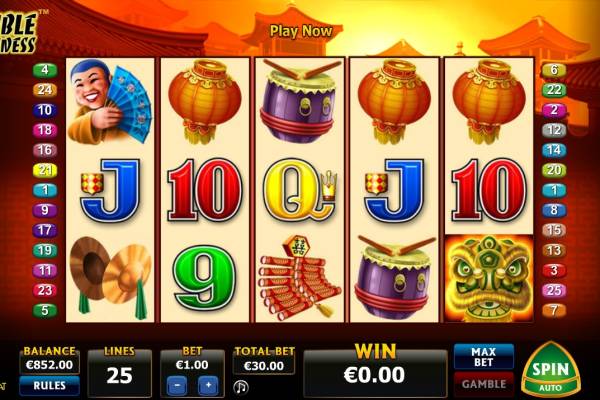Click the Lines count field showing 25
Viewport: 600px width, 400px height.
tap(119, 375)
